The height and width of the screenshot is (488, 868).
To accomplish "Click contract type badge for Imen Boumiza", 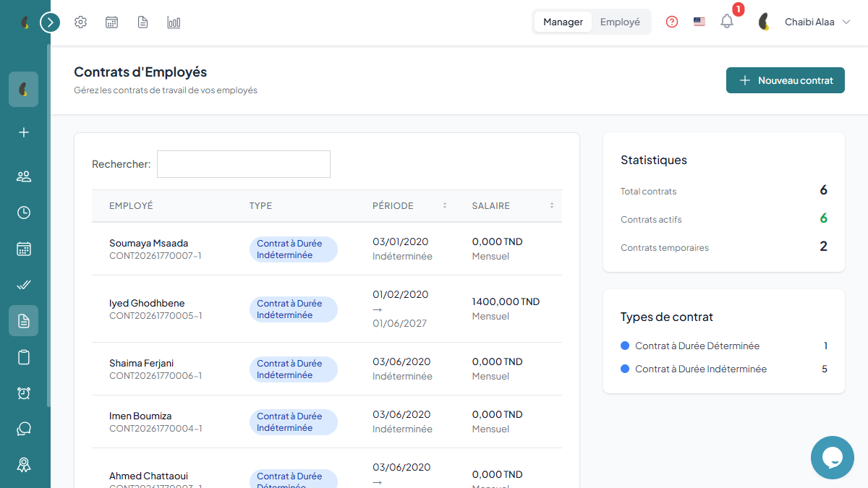I will tap(294, 422).
